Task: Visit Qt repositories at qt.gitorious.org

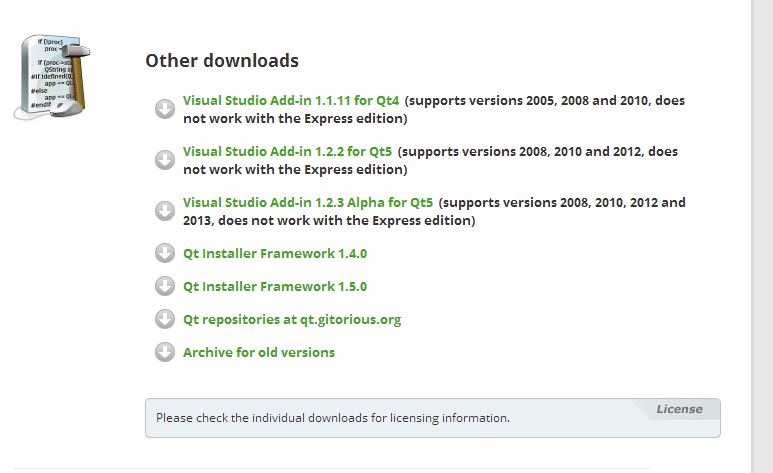Action: (292, 319)
